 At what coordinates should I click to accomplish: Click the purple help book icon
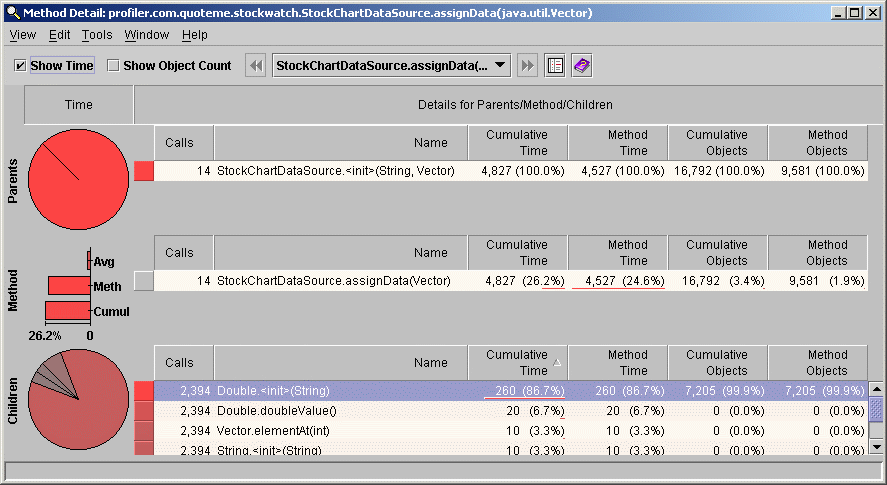[581, 65]
